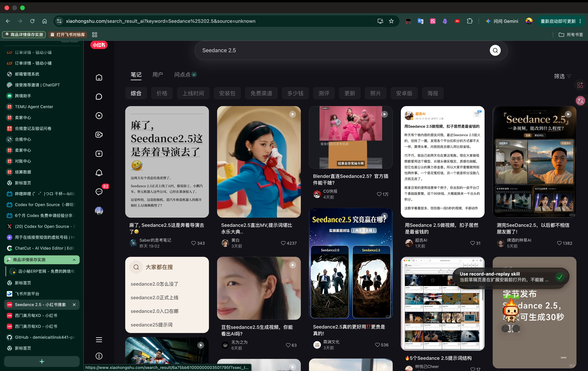Open the profile avatar in the sidebar

(x=99, y=211)
